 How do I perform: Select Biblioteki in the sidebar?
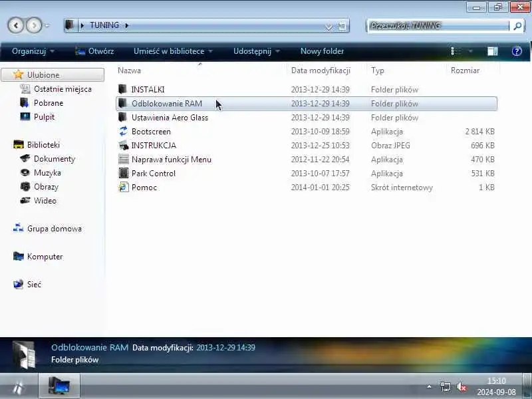tap(43, 145)
